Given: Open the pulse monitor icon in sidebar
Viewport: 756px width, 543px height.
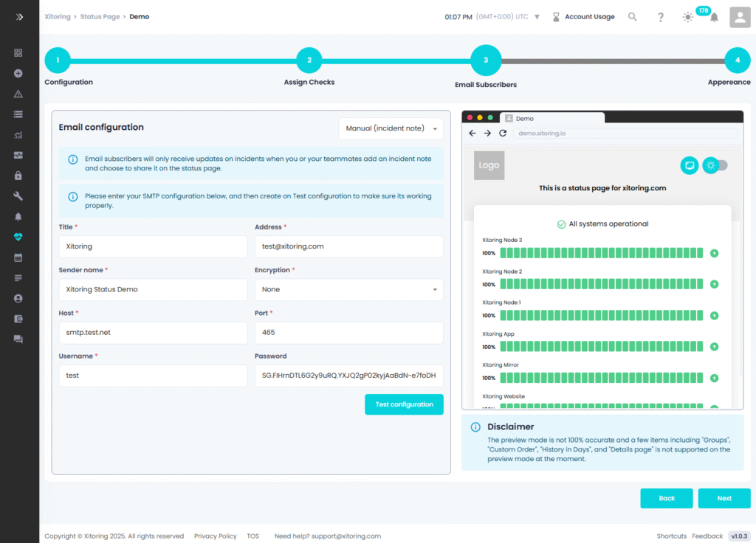Looking at the screenshot, I should point(18,155).
